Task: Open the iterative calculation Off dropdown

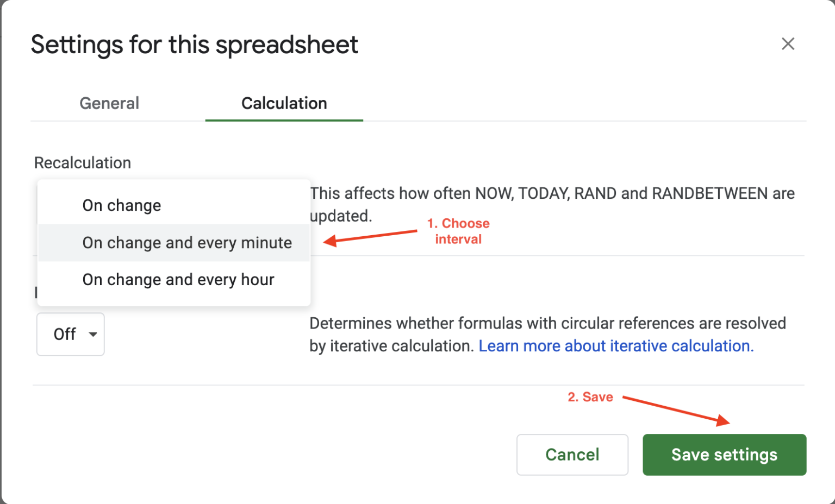Action: pos(70,335)
